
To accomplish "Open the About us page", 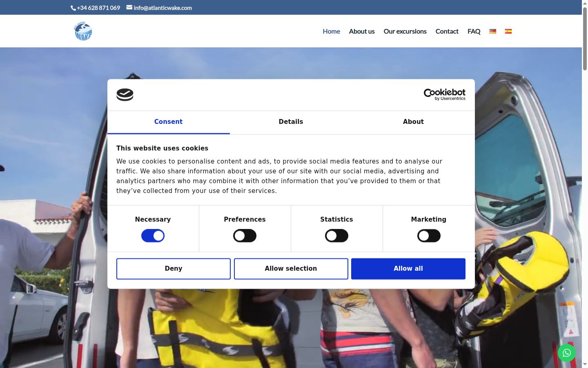I will (x=362, y=31).
